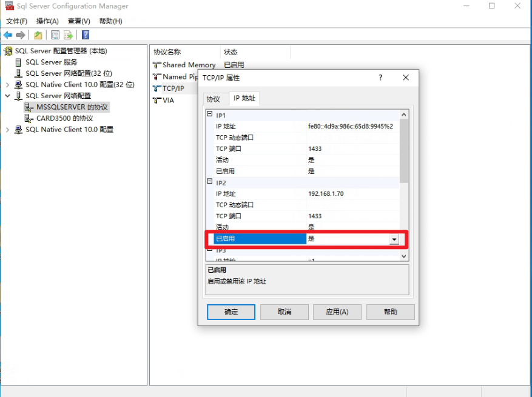Click the SQL Native Client 10.0 配置(32 位) icon
The width and height of the screenshot is (532, 397).
[18, 85]
